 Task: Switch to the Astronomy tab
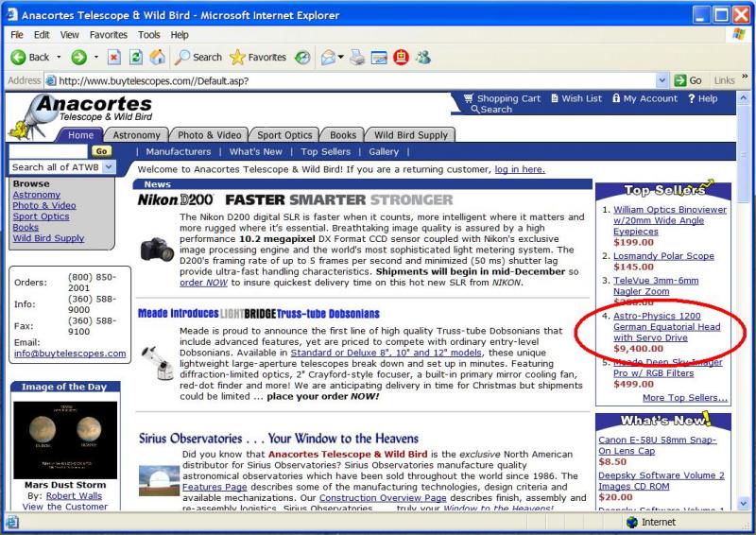coord(136,135)
